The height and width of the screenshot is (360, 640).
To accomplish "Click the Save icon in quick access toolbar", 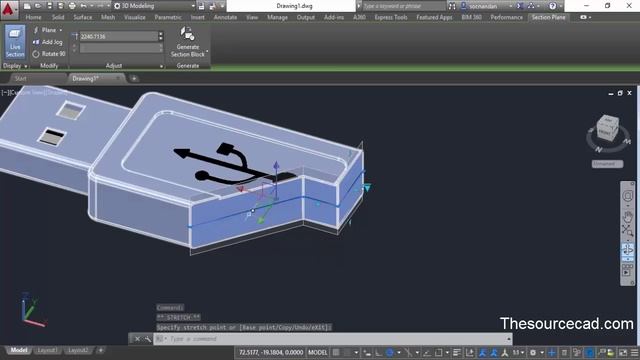I will [49, 6].
